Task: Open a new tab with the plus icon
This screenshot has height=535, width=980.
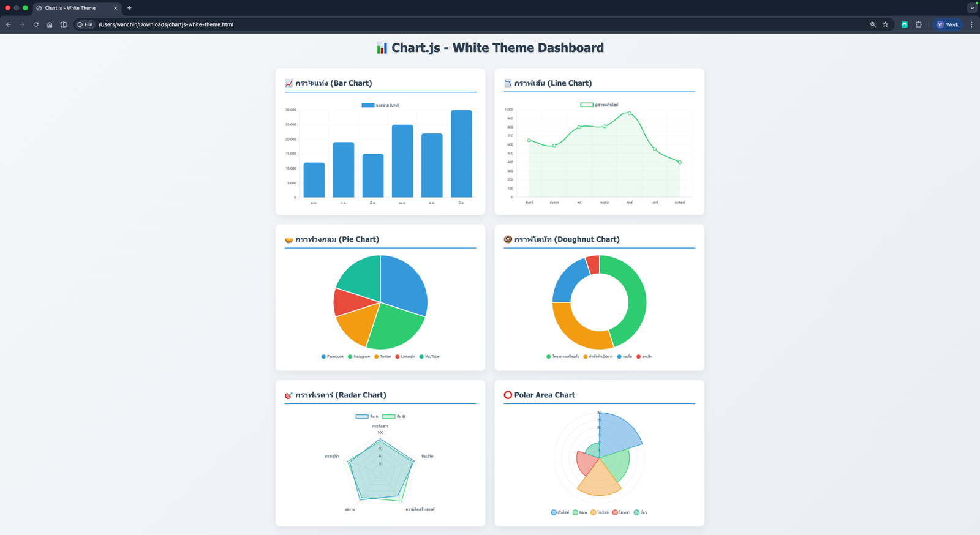Action: (129, 8)
